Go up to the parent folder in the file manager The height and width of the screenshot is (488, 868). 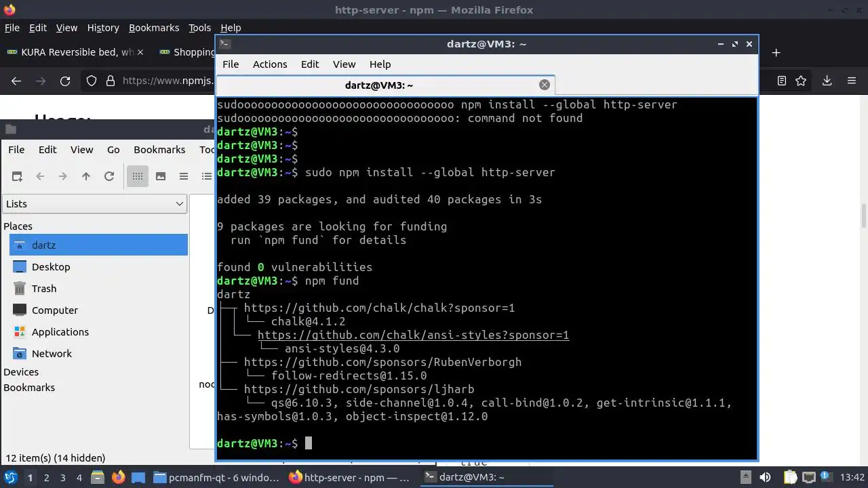(86, 176)
